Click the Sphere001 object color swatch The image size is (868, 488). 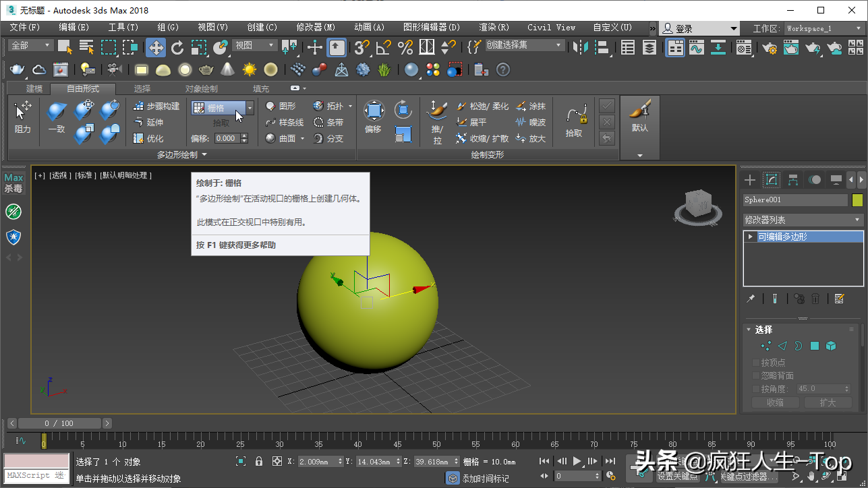pyautogui.click(x=857, y=200)
